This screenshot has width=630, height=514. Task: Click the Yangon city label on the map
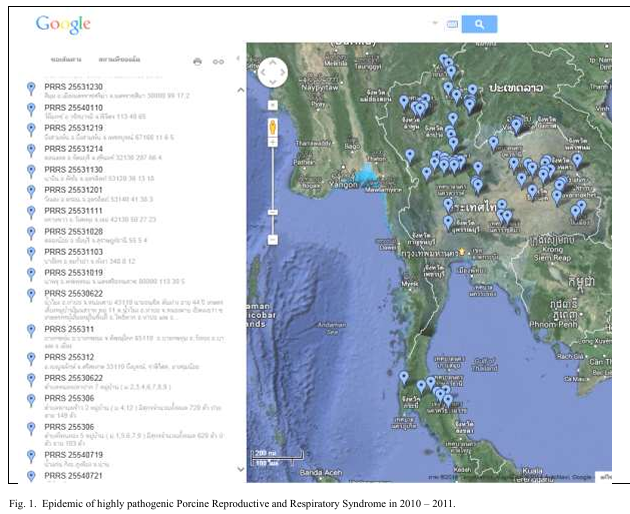(x=343, y=185)
